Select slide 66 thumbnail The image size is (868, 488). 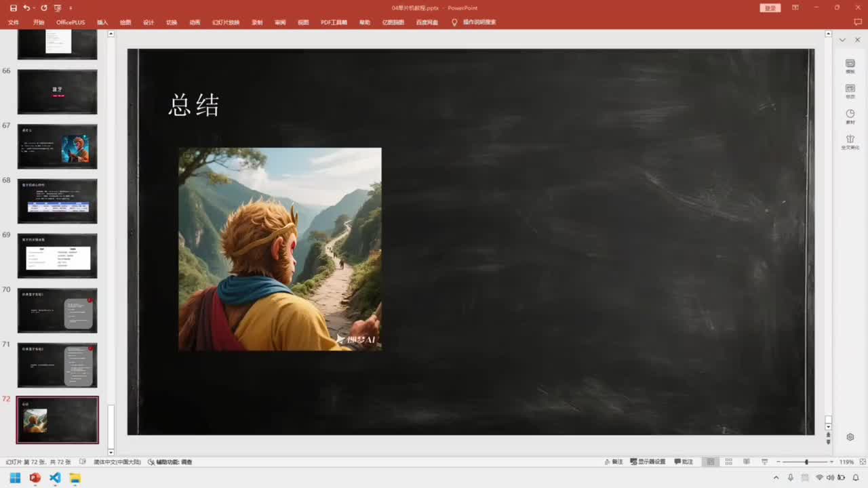coord(58,91)
